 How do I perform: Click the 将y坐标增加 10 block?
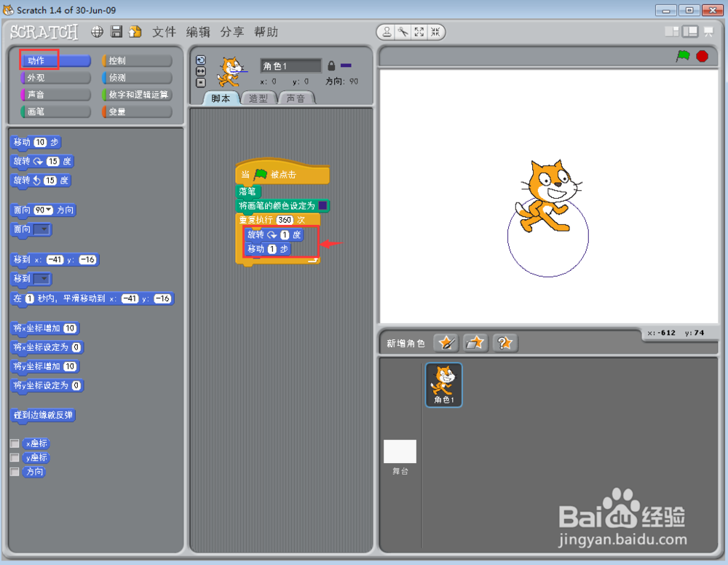click(45, 366)
